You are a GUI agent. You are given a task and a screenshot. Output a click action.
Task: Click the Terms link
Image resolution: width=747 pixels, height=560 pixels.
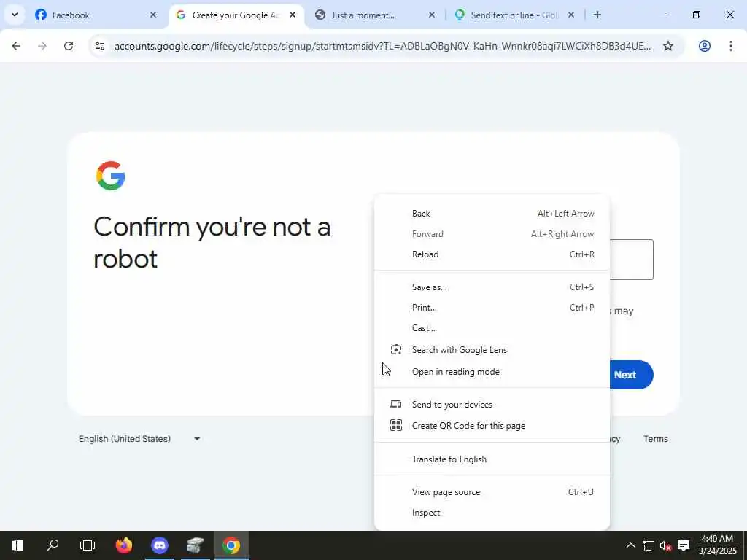click(656, 439)
